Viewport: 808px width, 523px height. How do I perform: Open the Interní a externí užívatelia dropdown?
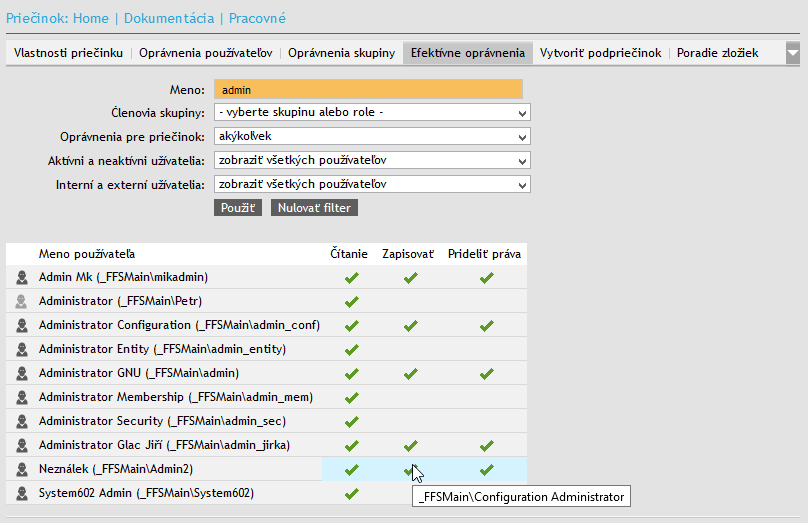coord(371,184)
